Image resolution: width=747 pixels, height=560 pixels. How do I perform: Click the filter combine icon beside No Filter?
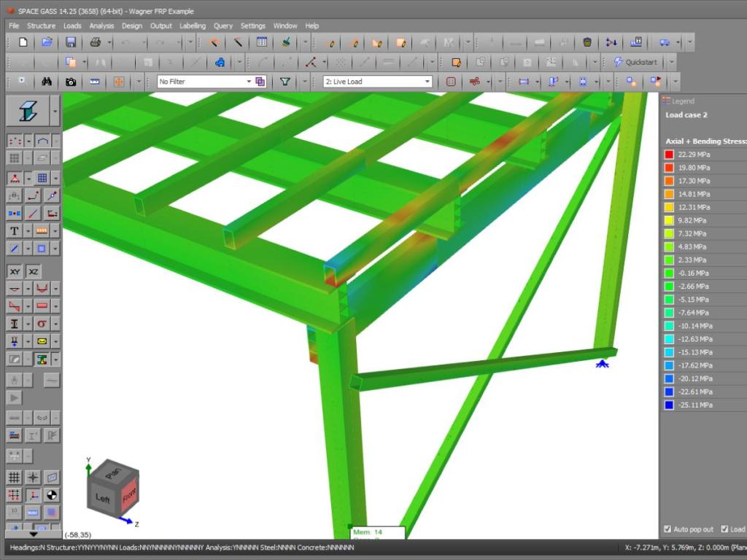click(260, 82)
